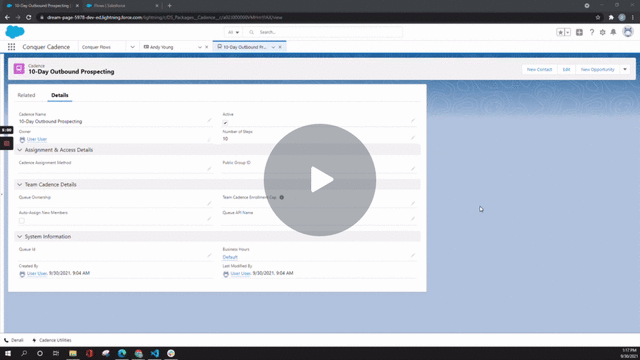The width and height of the screenshot is (640, 360).
Task: Click the Cadence record icon in header
Action: (19, 69)
